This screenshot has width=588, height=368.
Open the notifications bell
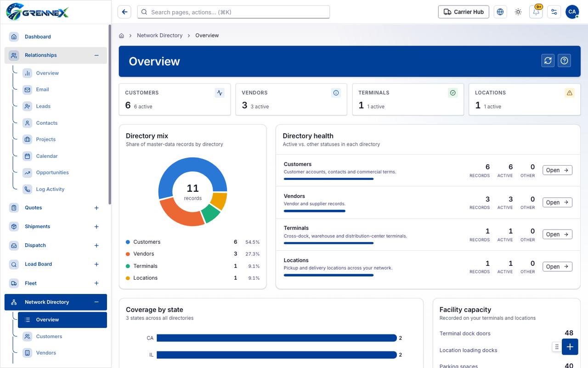point(536,12)
